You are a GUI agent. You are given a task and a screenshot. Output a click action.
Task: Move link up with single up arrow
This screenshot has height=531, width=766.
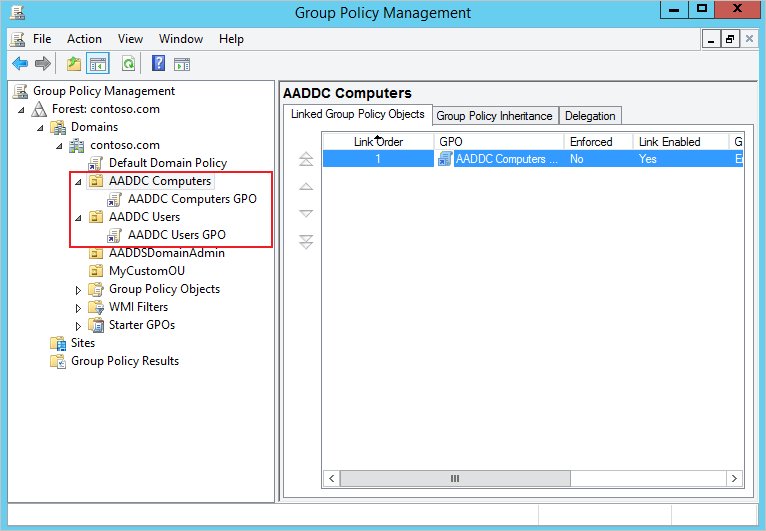point(306,186)
